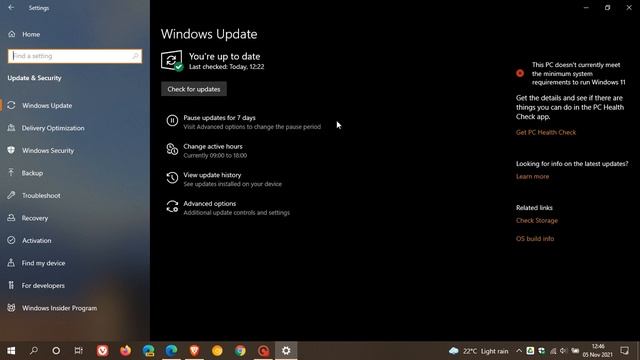
Task: Show hidden system tray icons
Action: 518,351
